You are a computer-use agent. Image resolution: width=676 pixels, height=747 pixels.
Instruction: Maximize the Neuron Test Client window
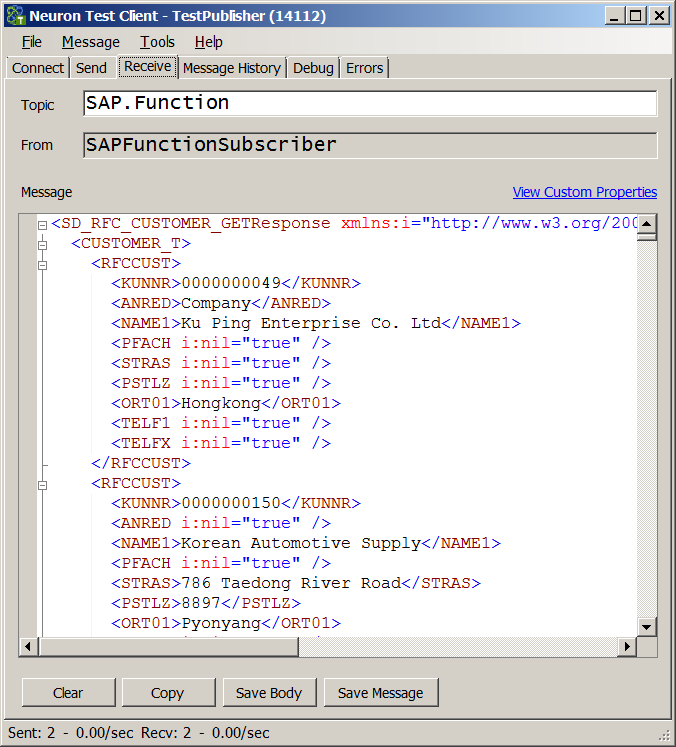(x=636, y=16)
